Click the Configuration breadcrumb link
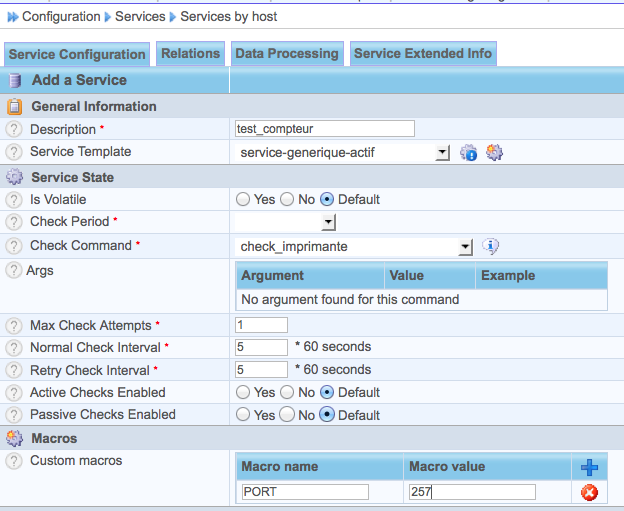The image size is (624, 511). click(60, 17)
